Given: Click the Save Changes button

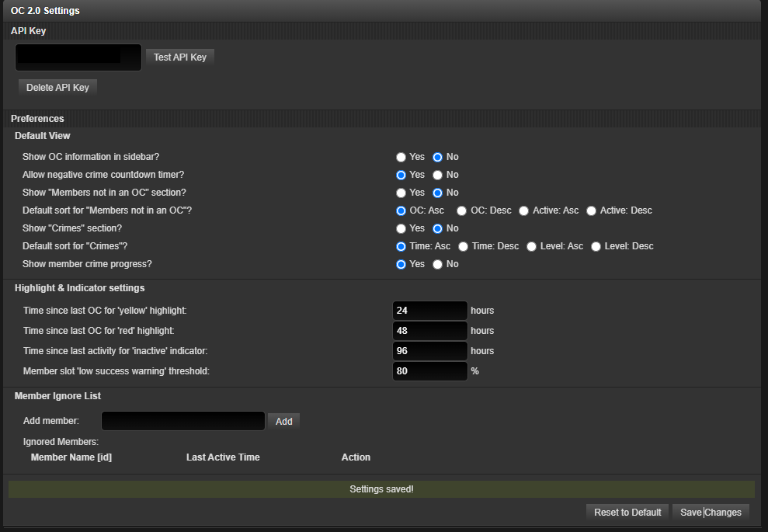Looking at the screenshot, I should pos(711,513).
